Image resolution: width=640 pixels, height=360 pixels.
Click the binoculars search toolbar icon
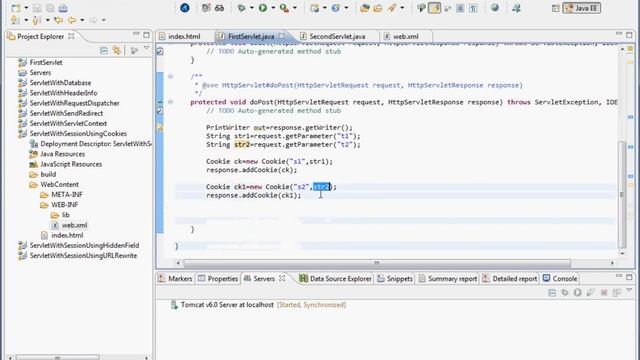220,8
